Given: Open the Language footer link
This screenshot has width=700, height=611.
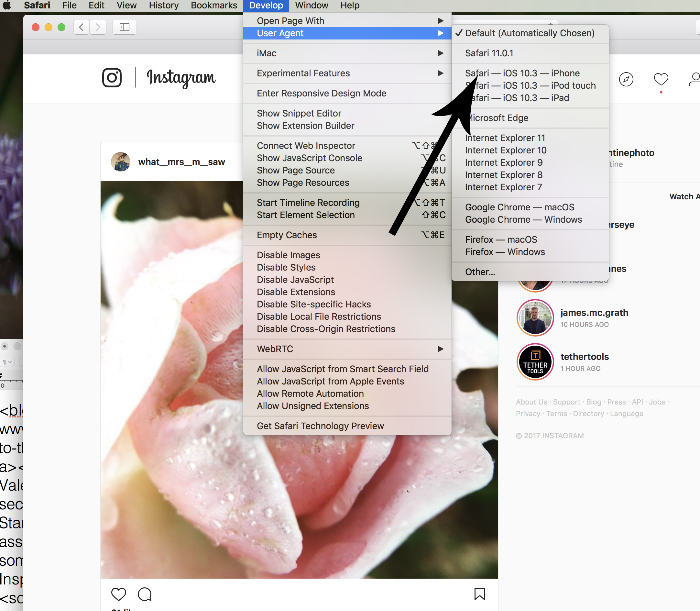Looking at the screenshot, I should (x=626, y=414).
